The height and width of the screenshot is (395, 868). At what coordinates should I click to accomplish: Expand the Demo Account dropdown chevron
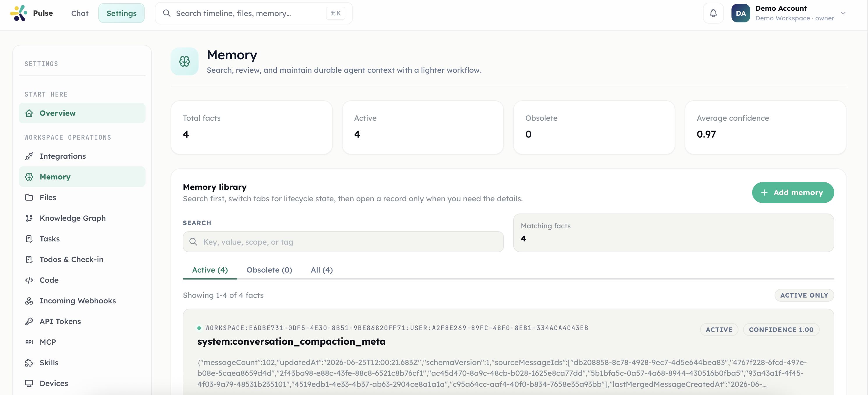pyautogui.click(x=843, y=13)
